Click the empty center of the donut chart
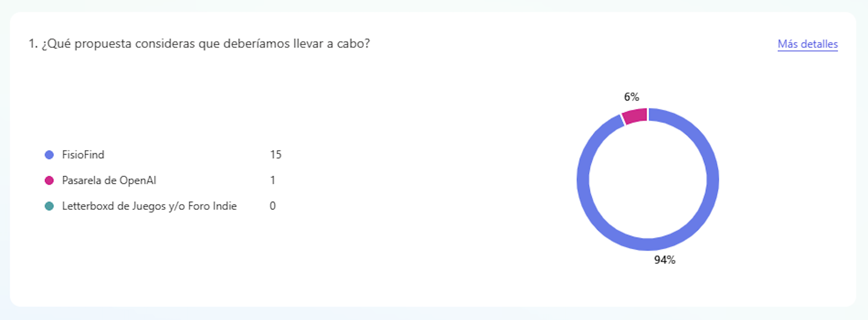Image resolution: width=868 pixels, height=320 pixels. click(x=648, y=179)
